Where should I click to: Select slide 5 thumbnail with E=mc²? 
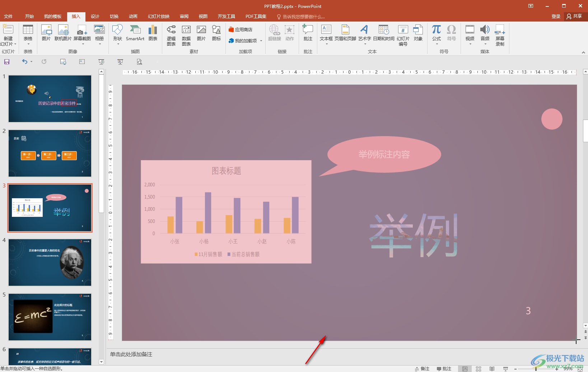(x=50, y=317)
